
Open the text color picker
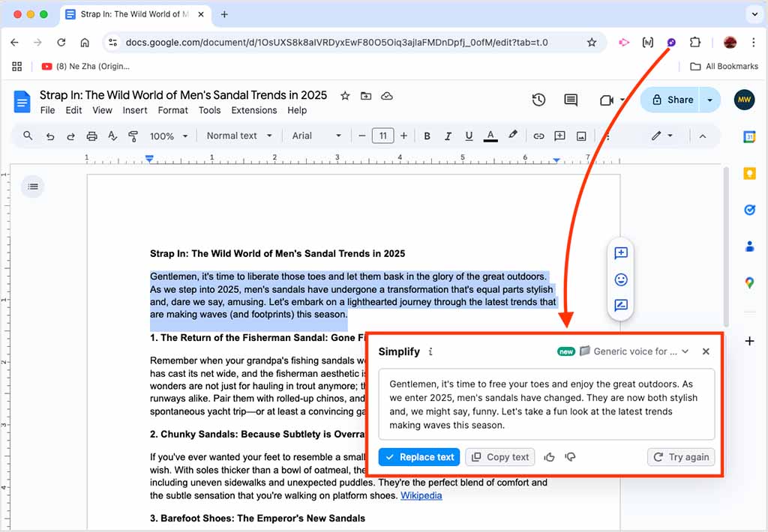(490, 136)
